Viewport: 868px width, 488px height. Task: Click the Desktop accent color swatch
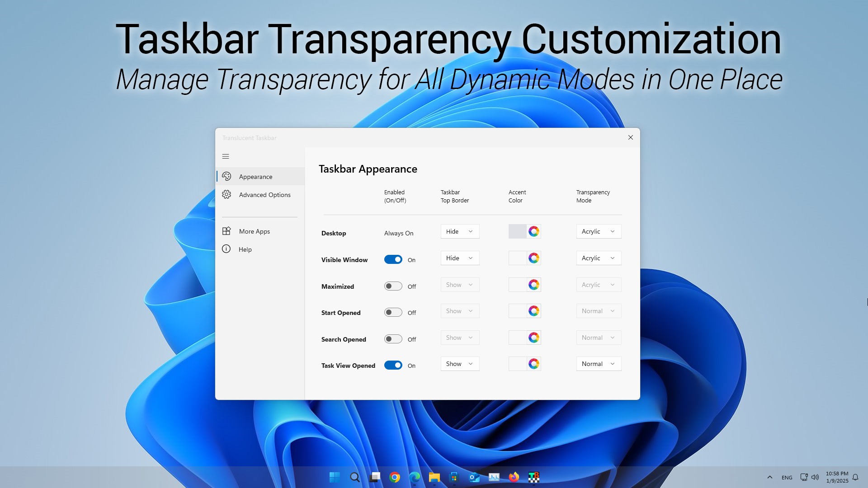point(517,231)
